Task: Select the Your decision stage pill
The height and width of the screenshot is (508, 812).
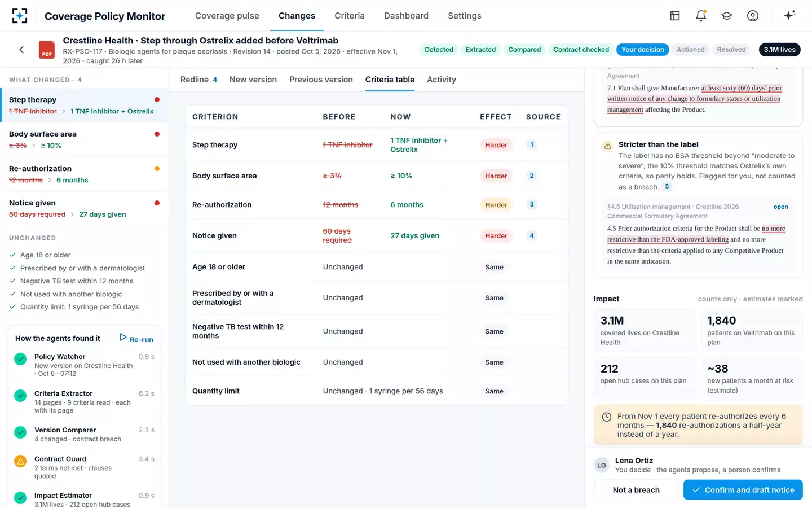Action: [643, 50]
